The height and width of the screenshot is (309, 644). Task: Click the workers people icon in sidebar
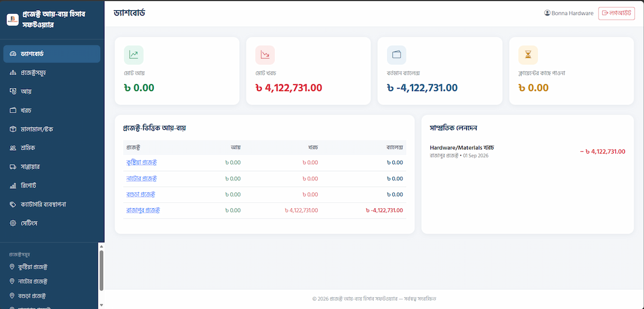13,148
